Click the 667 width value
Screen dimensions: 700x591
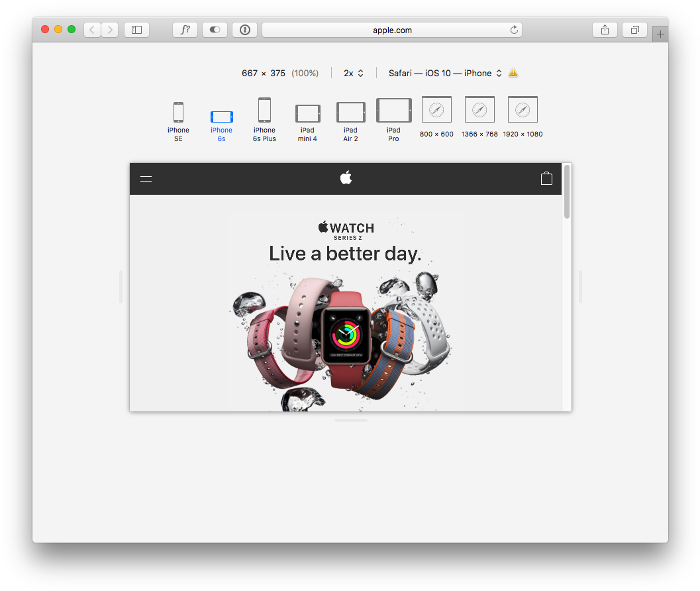click(x=250, y=74)
